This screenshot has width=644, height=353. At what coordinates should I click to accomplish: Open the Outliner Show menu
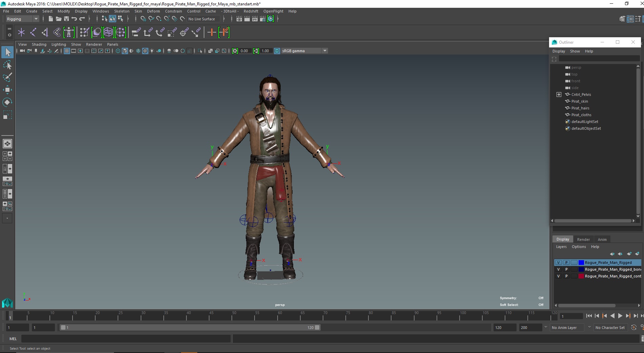[575, 51]
